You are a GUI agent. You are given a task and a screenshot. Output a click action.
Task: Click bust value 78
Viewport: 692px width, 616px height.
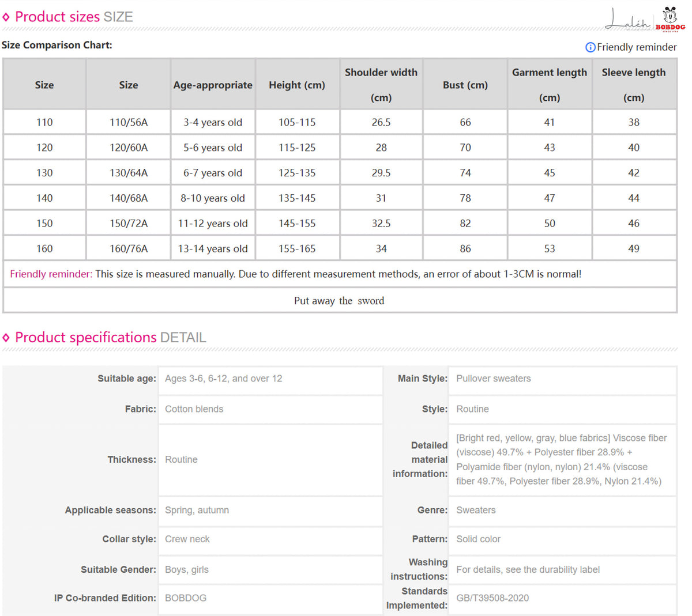point(465,198)
